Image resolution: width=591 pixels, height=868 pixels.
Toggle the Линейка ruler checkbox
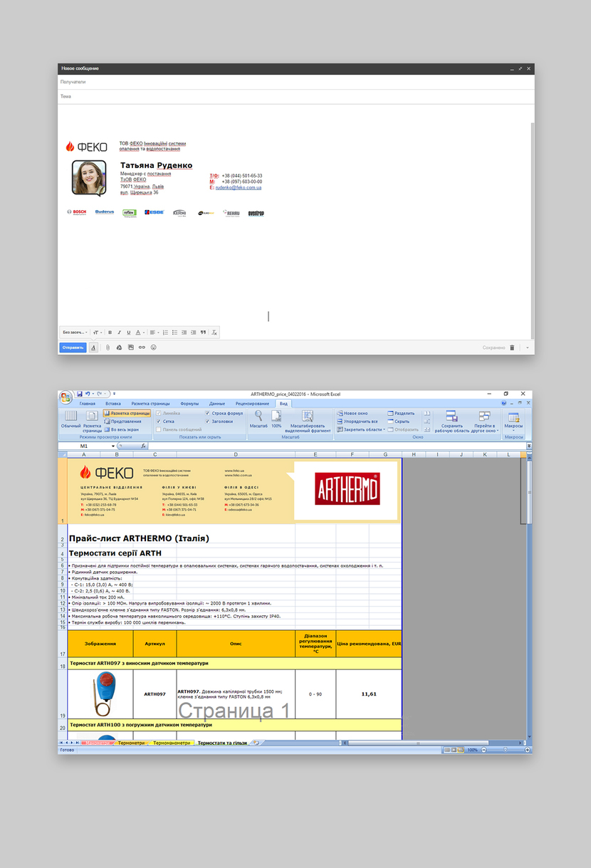click(x=159, y=413)
